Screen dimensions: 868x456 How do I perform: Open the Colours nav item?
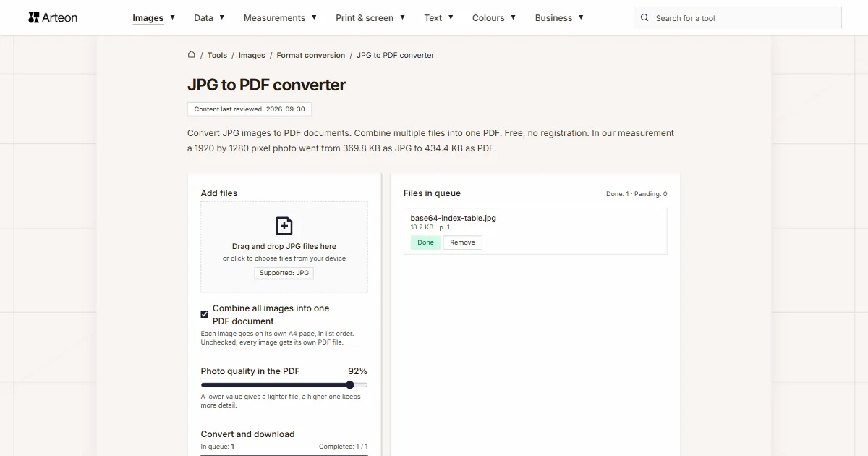(488, 18)
